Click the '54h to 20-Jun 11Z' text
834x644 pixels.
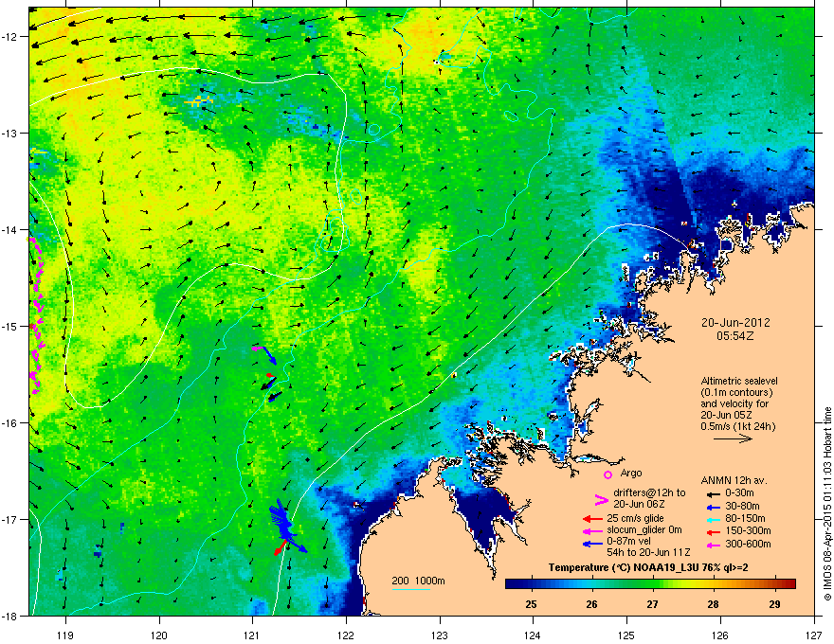point(648,552)
